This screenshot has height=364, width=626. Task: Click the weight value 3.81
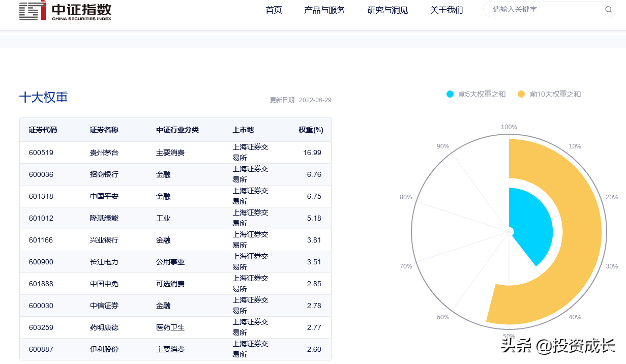(x=314, y=240)
